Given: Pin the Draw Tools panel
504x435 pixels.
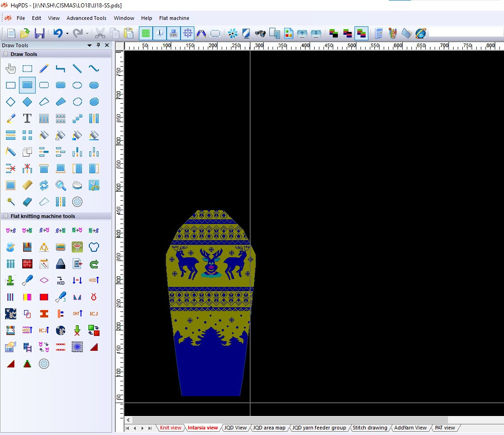Looking at the screenshot, I should [x=99, y=45].
